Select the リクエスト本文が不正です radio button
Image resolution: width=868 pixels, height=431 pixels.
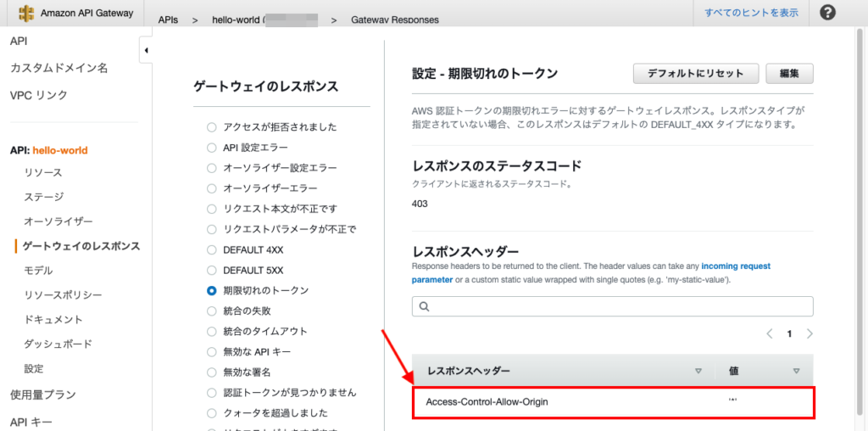click(211, 209)
